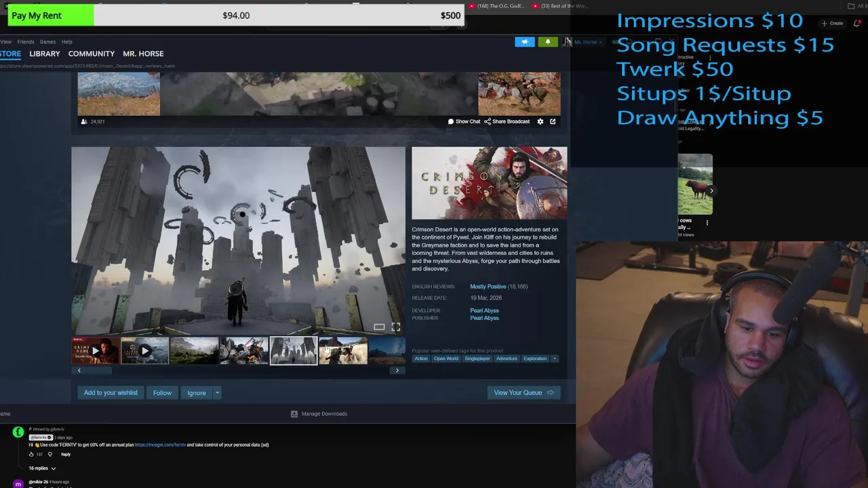Click the Ignore button
Viewport: 868px width, 488px height.
[x=197, y=392]
